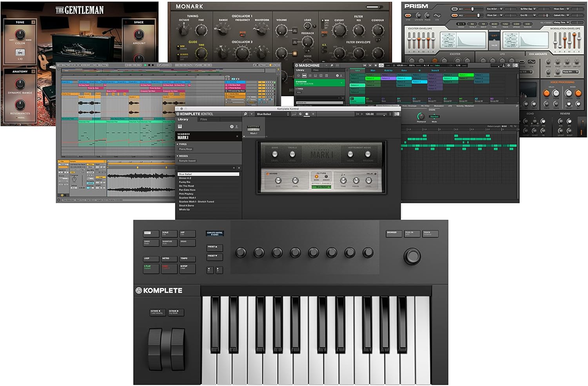Toggle the loop link button in Maschine transport
588x386 pixels.
(381, 65)
